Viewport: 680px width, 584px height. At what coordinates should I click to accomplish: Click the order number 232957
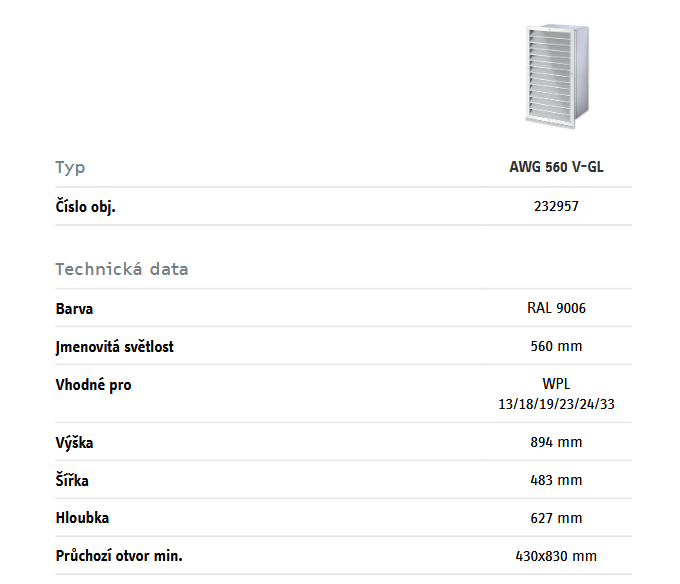click(x=556, y=207)
